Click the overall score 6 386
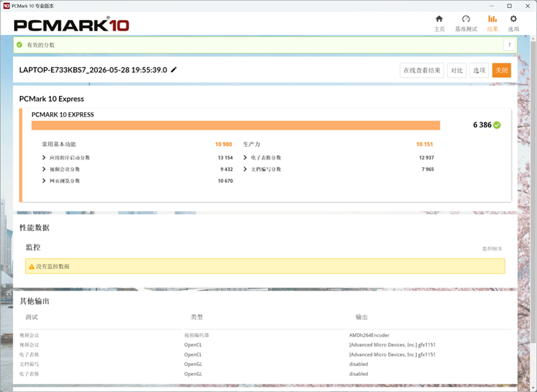 tap(482, 125)
